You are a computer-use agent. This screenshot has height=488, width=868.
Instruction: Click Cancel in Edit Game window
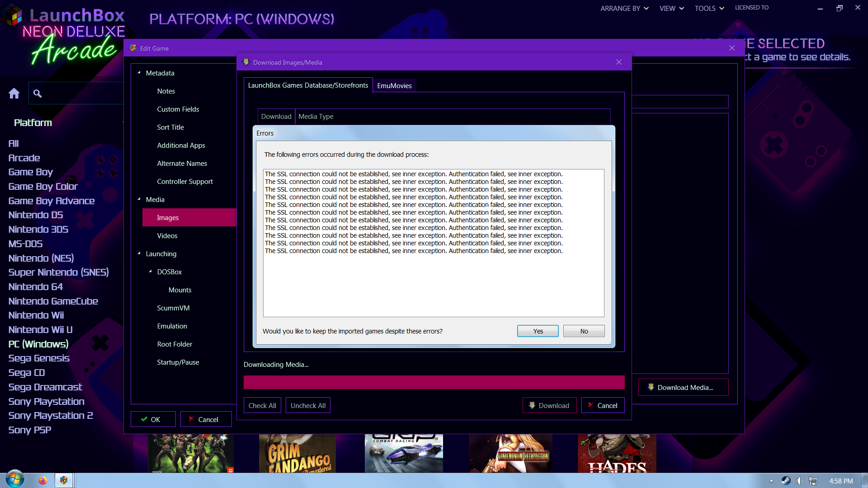(206, 419)
